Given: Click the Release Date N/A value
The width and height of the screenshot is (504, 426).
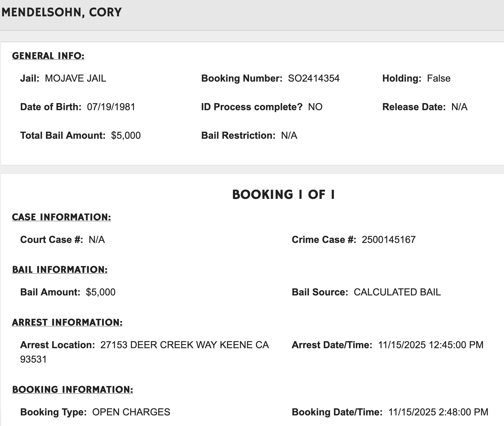Looking at the screenshot, I should (x=459, y=107).
